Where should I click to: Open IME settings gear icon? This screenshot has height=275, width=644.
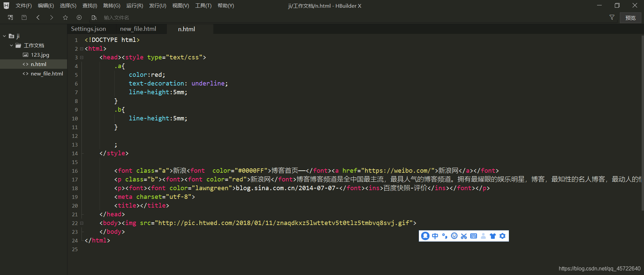point(502,236)
